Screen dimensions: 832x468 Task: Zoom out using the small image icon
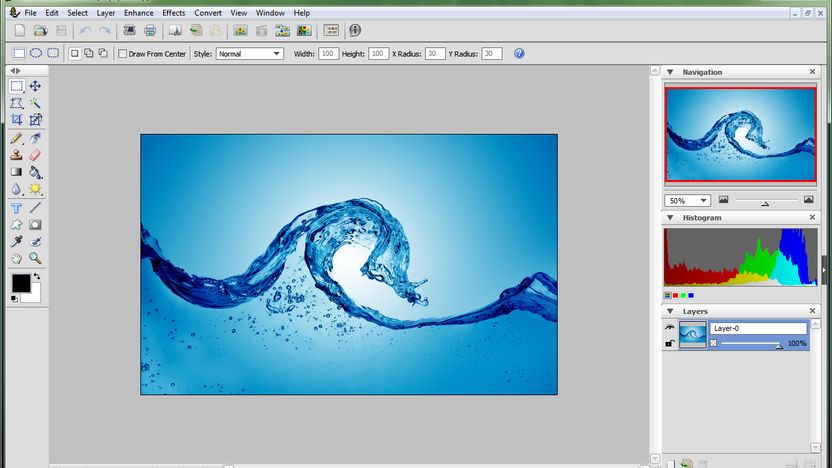click(724, 200)
